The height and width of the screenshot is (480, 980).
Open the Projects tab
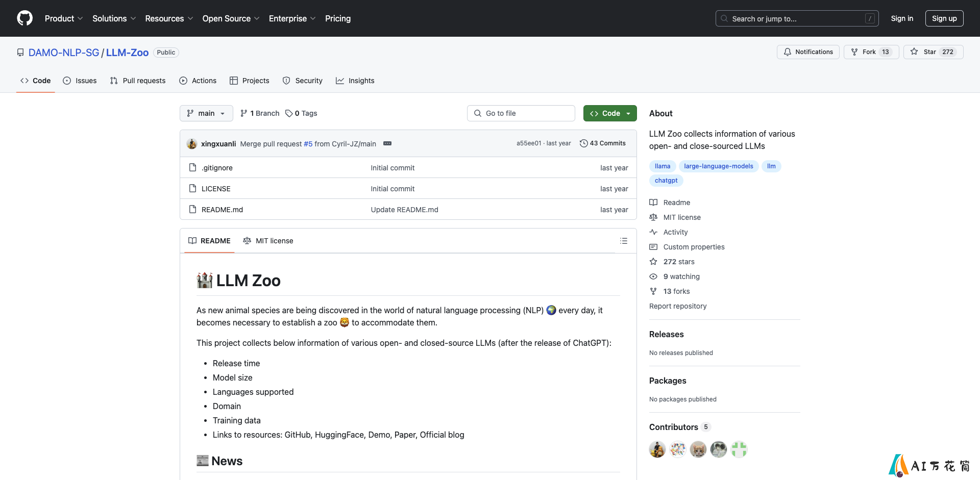tap(250, 81)
